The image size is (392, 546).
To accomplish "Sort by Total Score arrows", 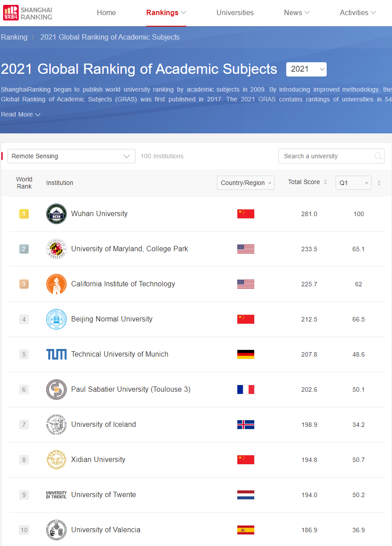I will pos(325,182).
